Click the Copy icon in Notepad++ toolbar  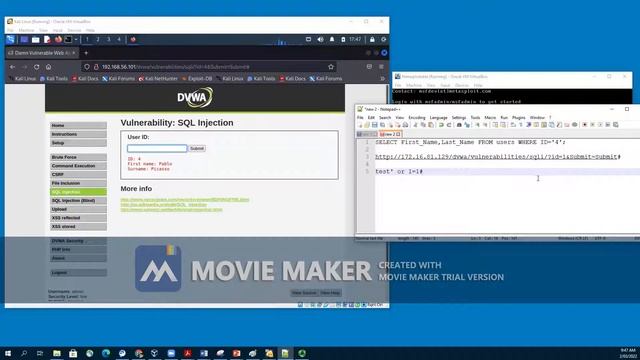pos(423,124)
